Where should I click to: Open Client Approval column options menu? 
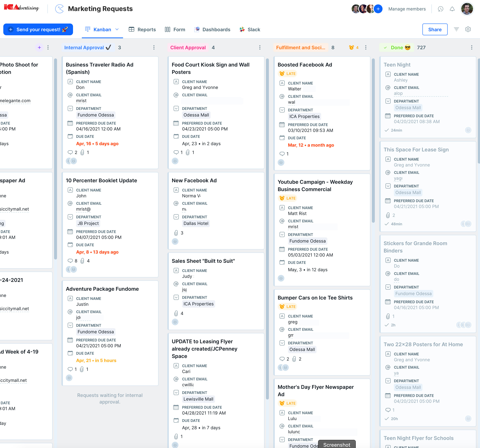tap(260, 48)
